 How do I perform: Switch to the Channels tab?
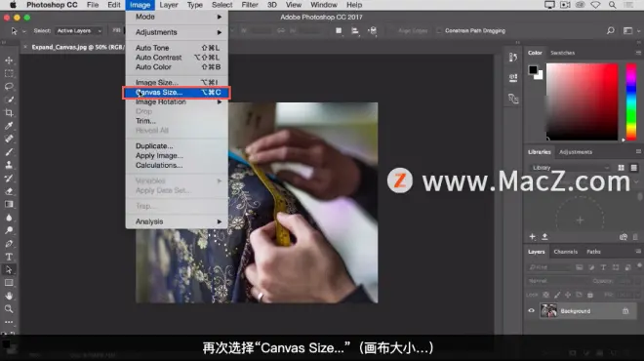point(566,252)
